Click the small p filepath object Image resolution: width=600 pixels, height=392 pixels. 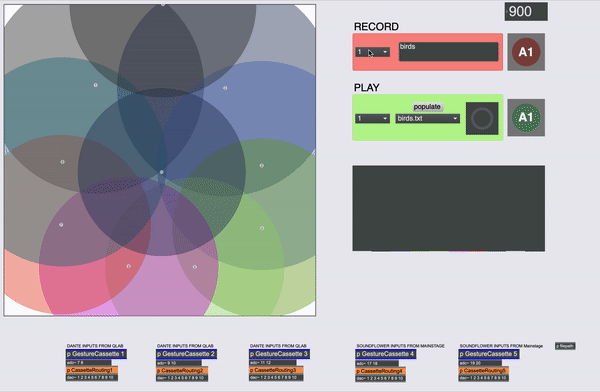[x=565, y=346]
